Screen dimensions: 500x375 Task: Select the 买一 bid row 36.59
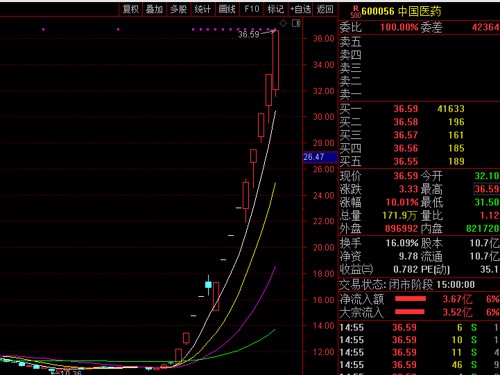(x=419, y=109)
